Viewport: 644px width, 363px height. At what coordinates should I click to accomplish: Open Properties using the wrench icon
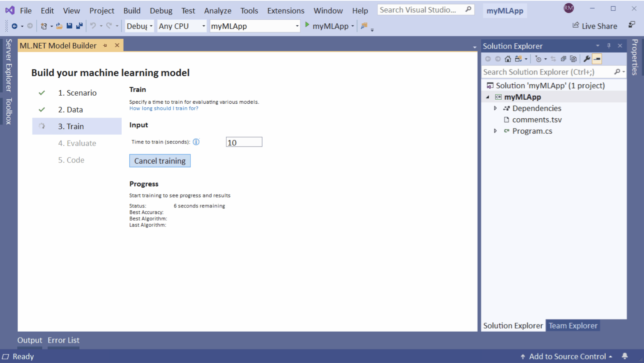coord(587,58)
